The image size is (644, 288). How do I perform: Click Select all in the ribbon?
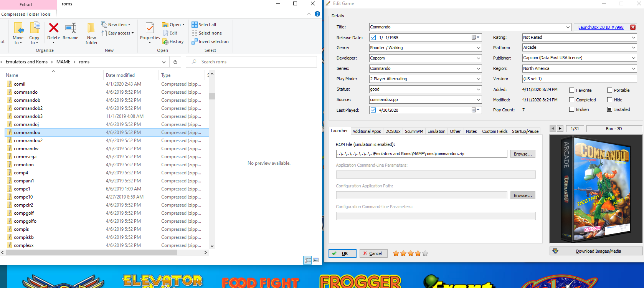[204, 25]
